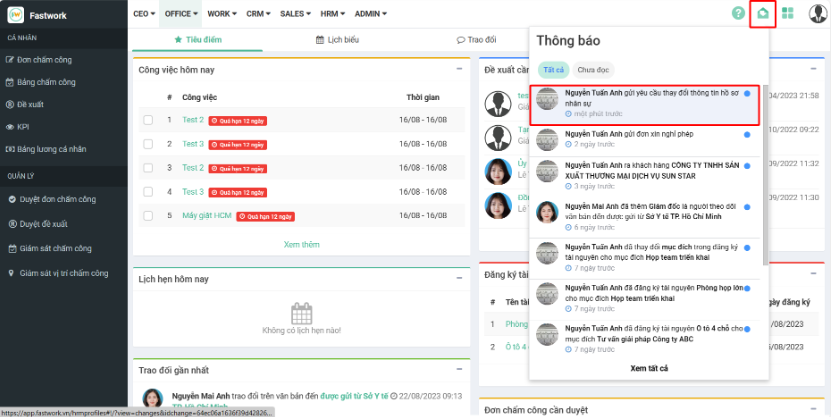832x417 pixels.
Task: Click the user profile avatar icon
Action: click(x=817, y=14)
